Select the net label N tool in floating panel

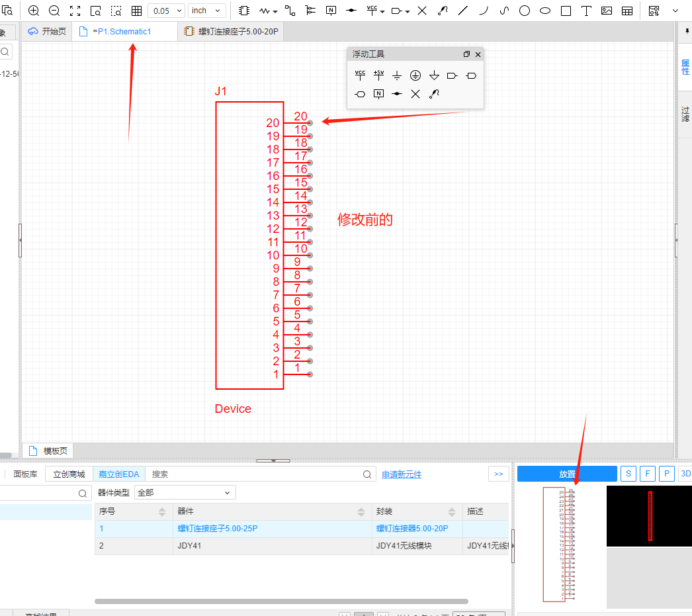(378, 94)
